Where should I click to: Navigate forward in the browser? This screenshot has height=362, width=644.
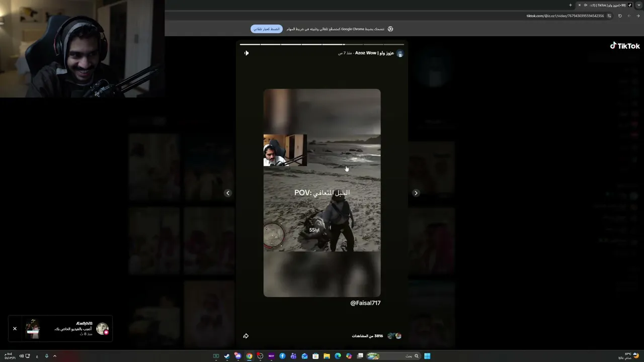coord(629,16)
